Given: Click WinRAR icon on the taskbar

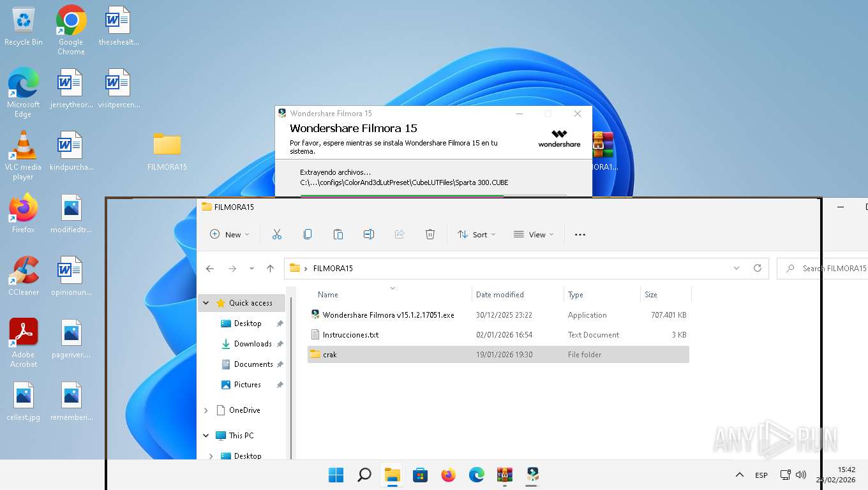Looking at the screenshot, I should coord(504,475).
